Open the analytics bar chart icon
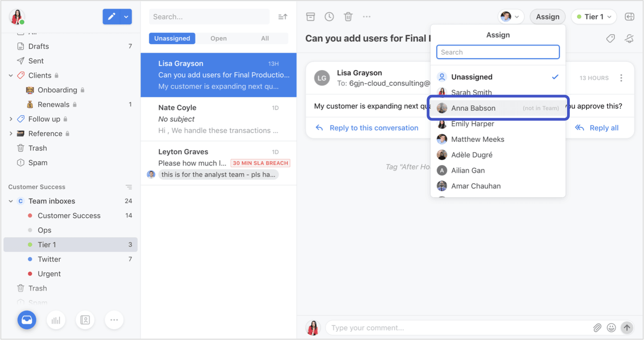The width and height of the screenshot is (644, 340). (56, 320)
